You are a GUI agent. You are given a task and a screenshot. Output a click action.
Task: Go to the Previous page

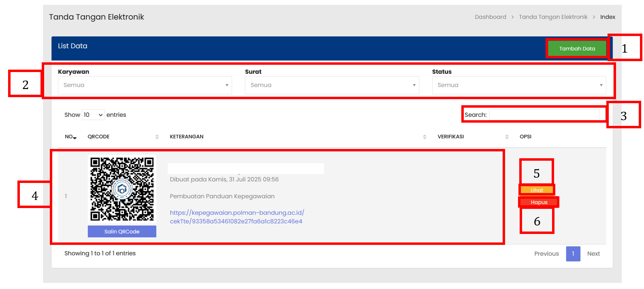point(546,254)
